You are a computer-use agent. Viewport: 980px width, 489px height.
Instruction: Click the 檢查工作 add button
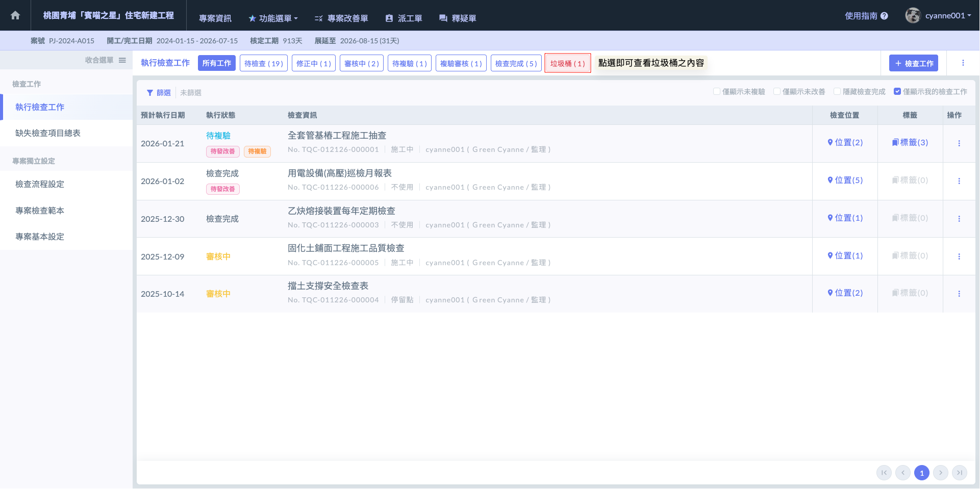(913, 63)
